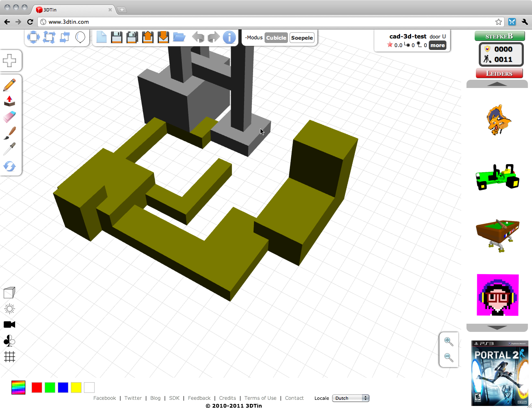Open the Terms of Use link
Screen dimensions: 532x408
pyautogui.click(x=260, y=398)
